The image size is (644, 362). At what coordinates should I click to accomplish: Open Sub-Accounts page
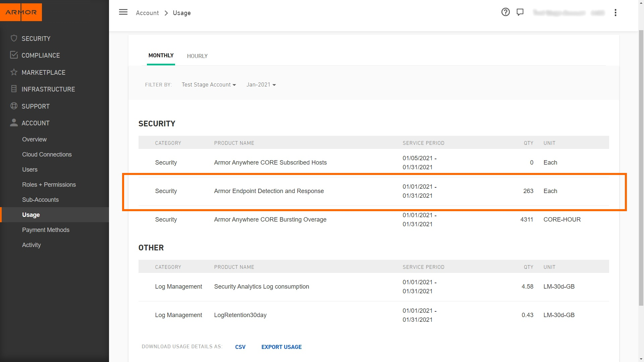click(40, 200)
